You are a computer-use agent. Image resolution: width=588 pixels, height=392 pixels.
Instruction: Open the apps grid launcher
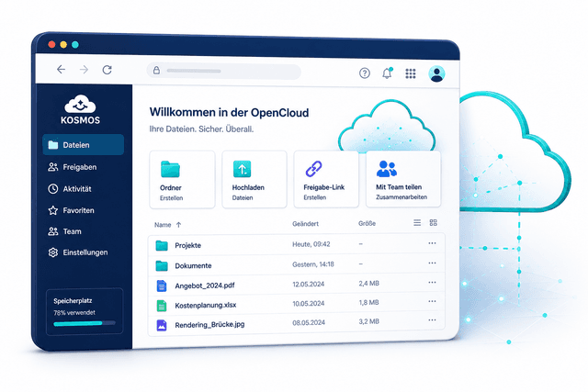coord(411,73)
